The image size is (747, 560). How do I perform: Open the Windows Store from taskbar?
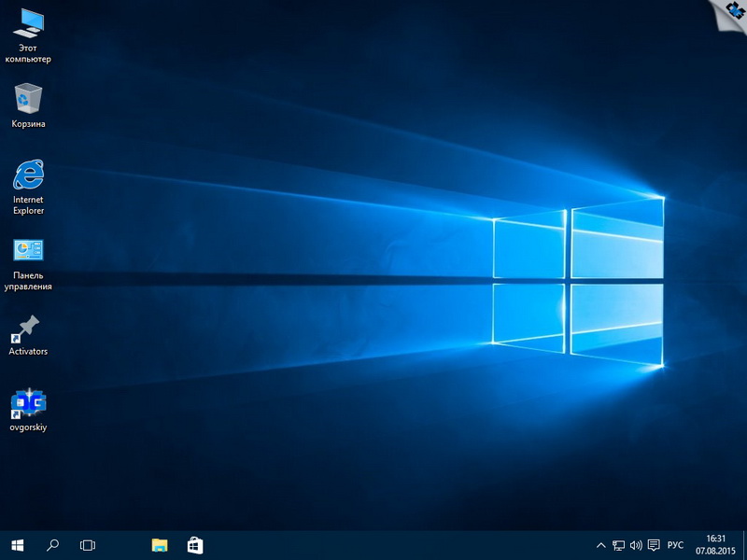point(195,545)
